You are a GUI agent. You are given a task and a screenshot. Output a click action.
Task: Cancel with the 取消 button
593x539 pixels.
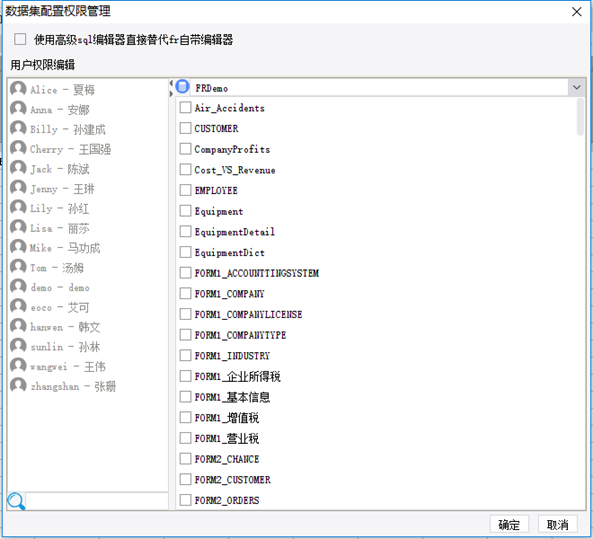557,525
